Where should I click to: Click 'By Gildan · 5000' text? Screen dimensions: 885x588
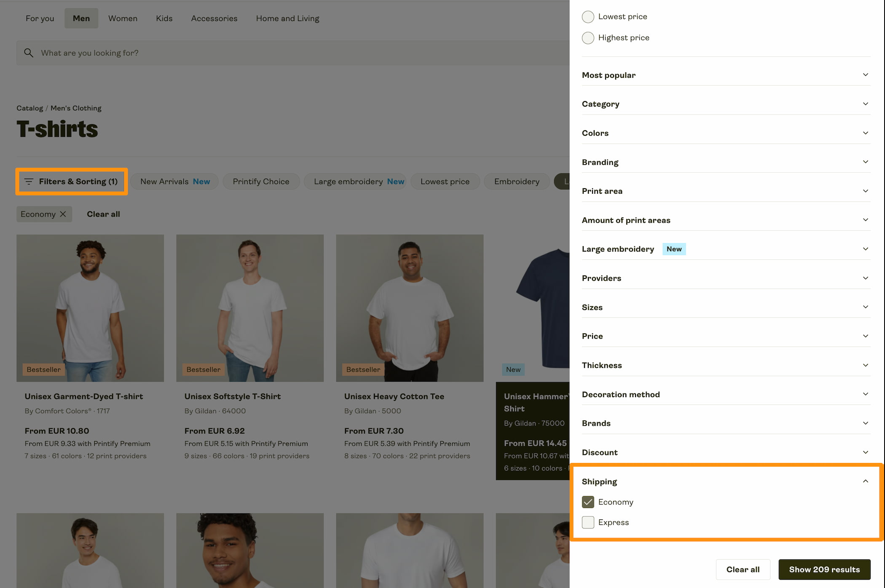[x=373, y=411]
